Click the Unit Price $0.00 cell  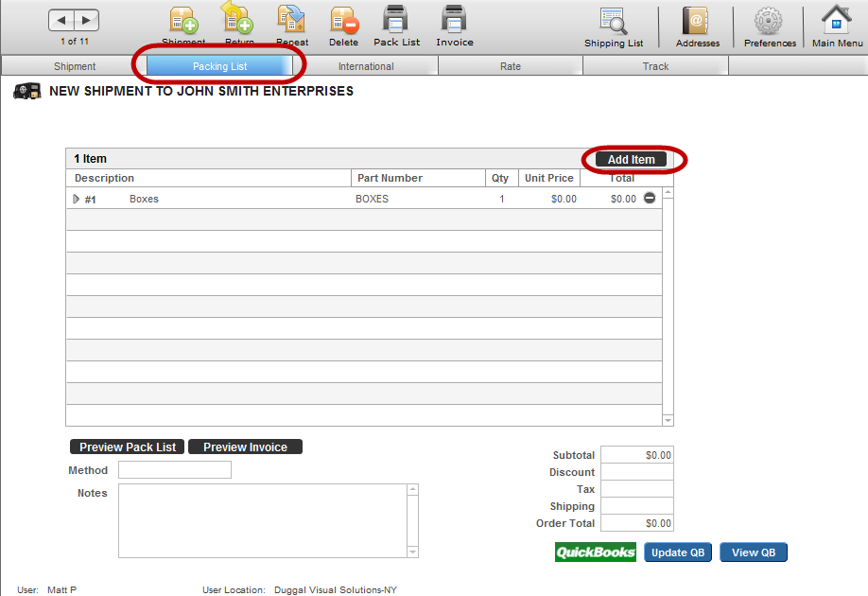coord(564,199)
